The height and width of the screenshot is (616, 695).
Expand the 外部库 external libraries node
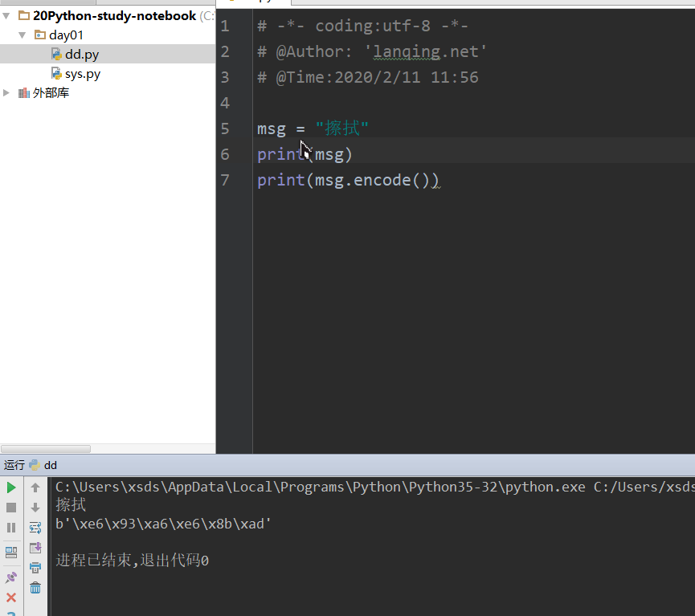[6, 92]
